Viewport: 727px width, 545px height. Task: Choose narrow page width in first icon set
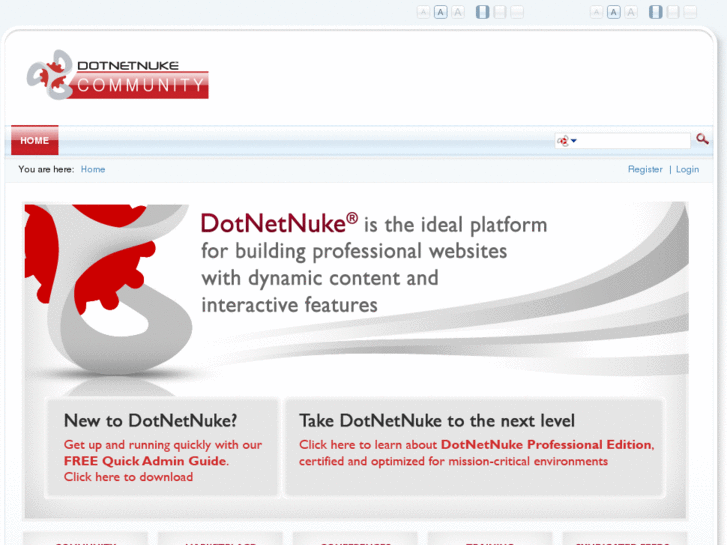tap(483, 12)
